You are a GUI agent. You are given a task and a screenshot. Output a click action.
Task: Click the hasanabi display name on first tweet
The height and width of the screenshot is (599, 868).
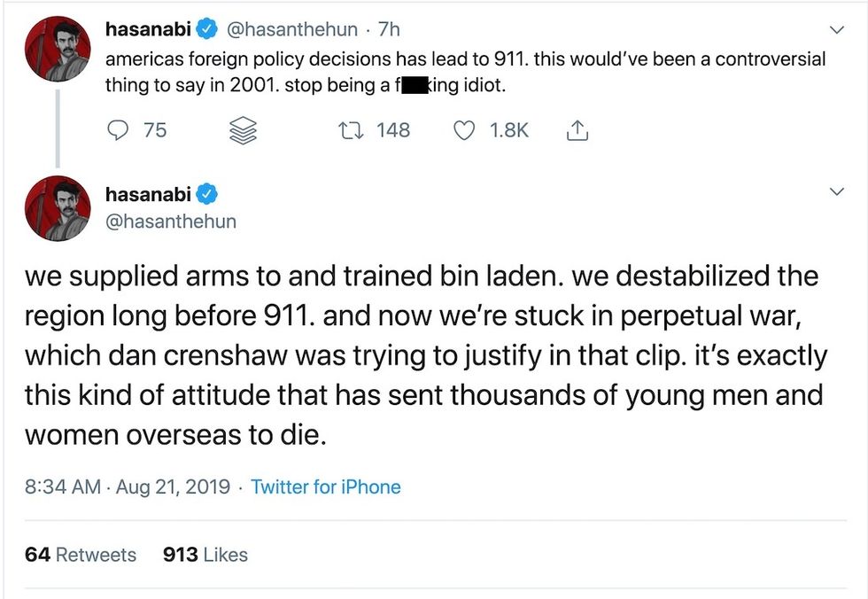click(148, 29)
